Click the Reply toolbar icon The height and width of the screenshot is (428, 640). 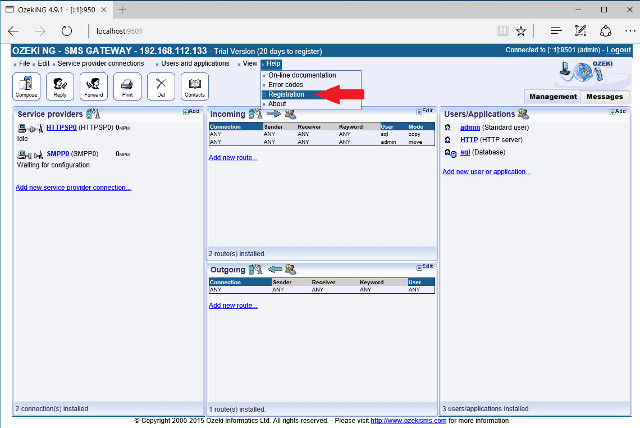[x=60, y=87]
